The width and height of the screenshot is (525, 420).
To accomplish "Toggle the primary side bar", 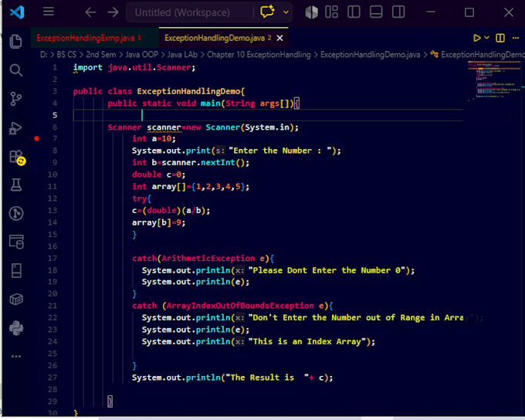I will point(354,12).
